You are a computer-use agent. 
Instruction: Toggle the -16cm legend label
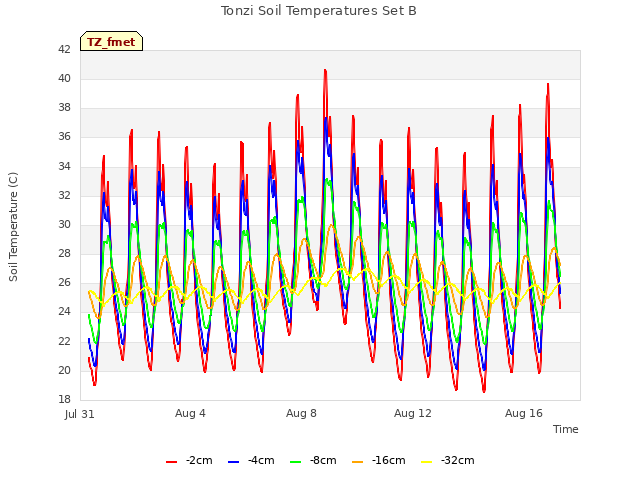click(x=389, y=461)
